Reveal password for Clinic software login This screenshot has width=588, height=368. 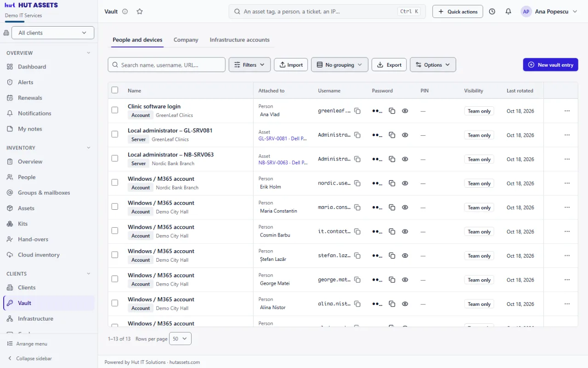[x=405, y=111]
